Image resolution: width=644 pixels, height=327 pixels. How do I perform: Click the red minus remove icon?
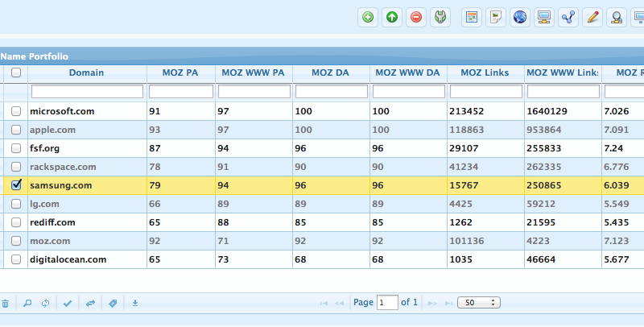pos(416,17)
